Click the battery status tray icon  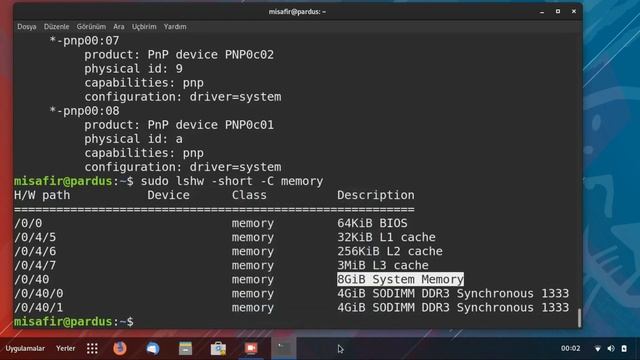pyautogui.click(x=624, y=349)
